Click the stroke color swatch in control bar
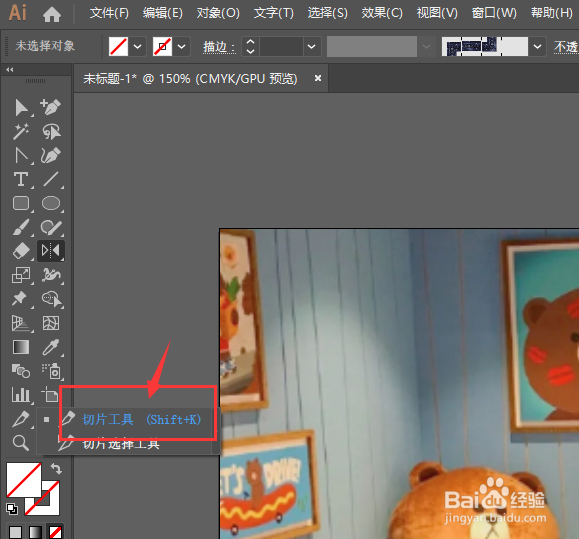 tap(162, 47)
